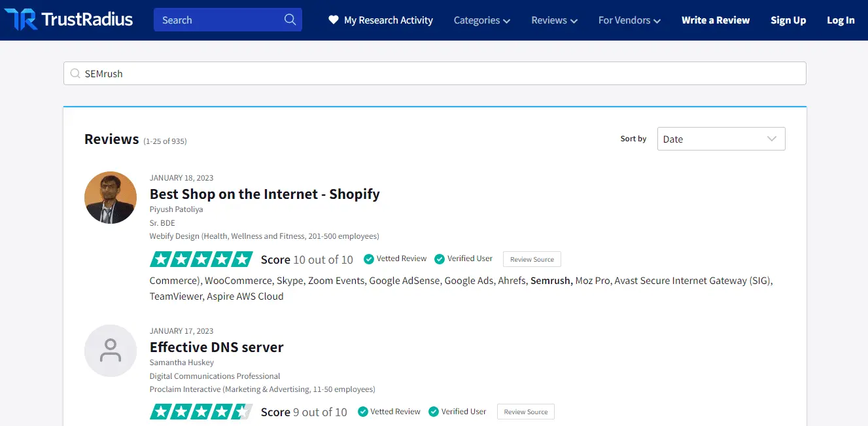Image resolution: width=868 pixels, height=426 pixels.
Task: Click the magnifier icon in header search
Action: 290,20
